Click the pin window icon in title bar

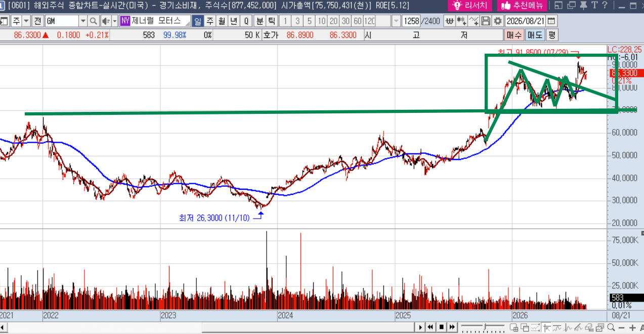(583, 6)
